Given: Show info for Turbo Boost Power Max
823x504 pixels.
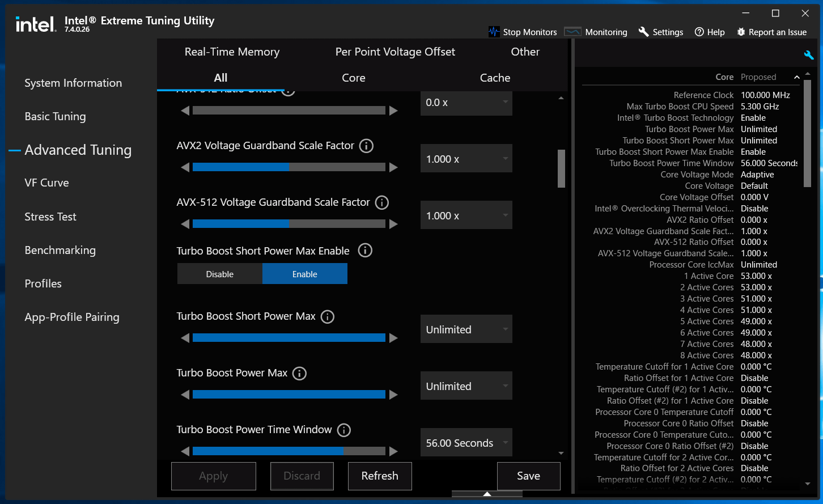Looking at the screenshot, I should tap(299, 373).
